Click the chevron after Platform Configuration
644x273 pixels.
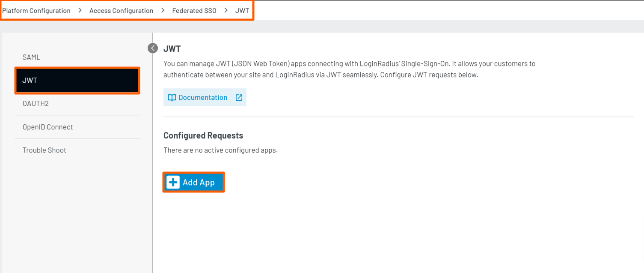pyautogui.click(x=80, y=10)
